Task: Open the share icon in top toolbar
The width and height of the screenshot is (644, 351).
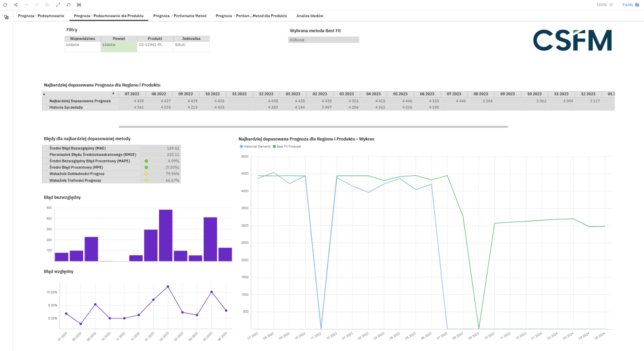Action: (x=16, y=5)
